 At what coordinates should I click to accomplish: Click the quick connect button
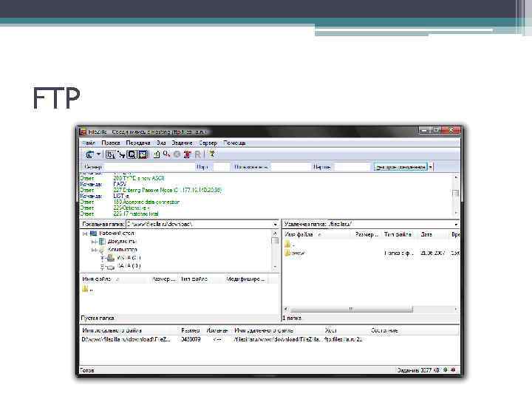[400, 167]
